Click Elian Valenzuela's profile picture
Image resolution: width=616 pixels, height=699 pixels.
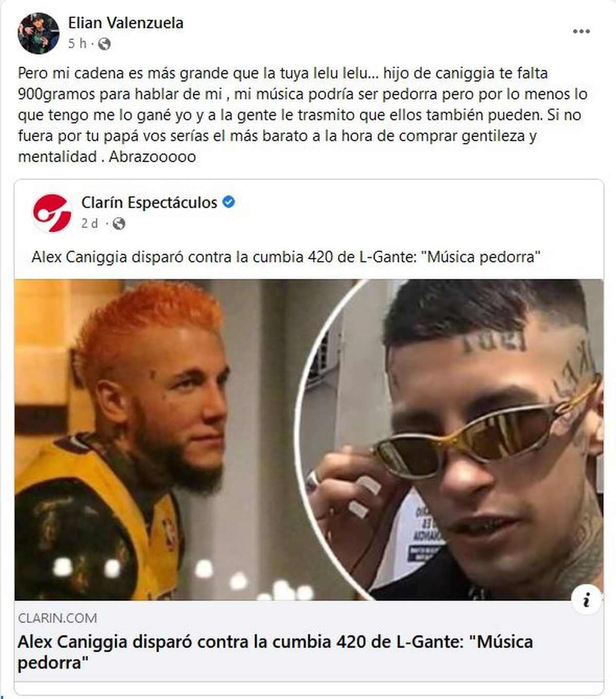38,33
